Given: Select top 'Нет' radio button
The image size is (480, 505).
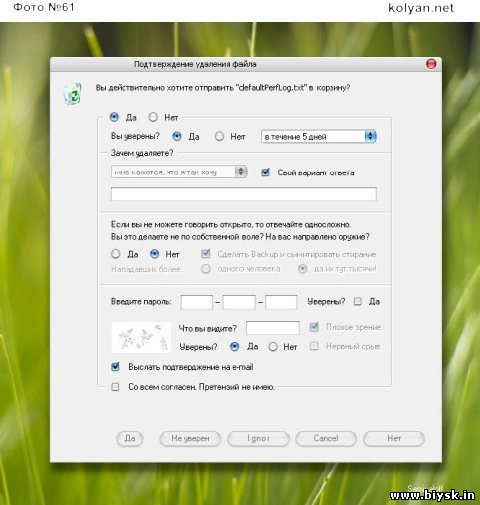Looking at the screenshot, I should point(153,117).
